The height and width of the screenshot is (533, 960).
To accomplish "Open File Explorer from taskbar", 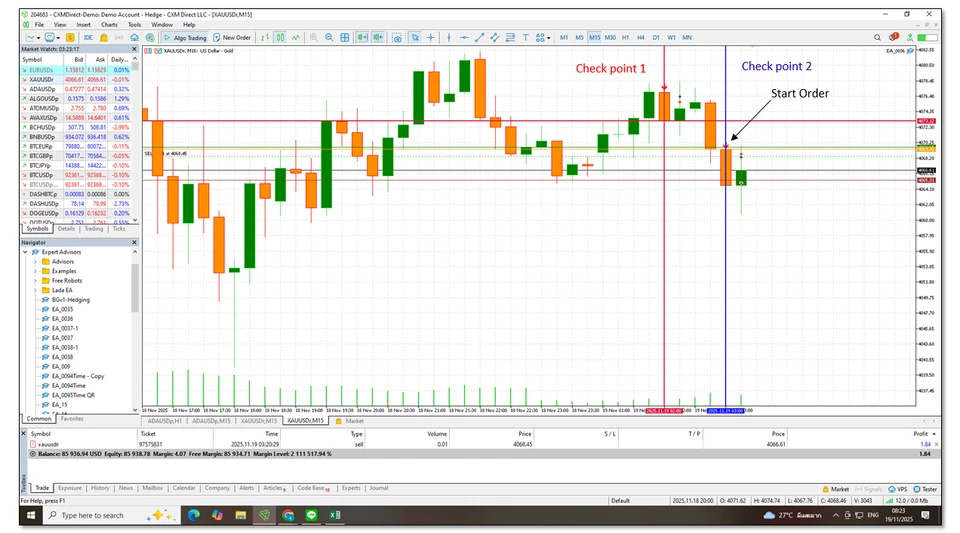I will 241,515.
